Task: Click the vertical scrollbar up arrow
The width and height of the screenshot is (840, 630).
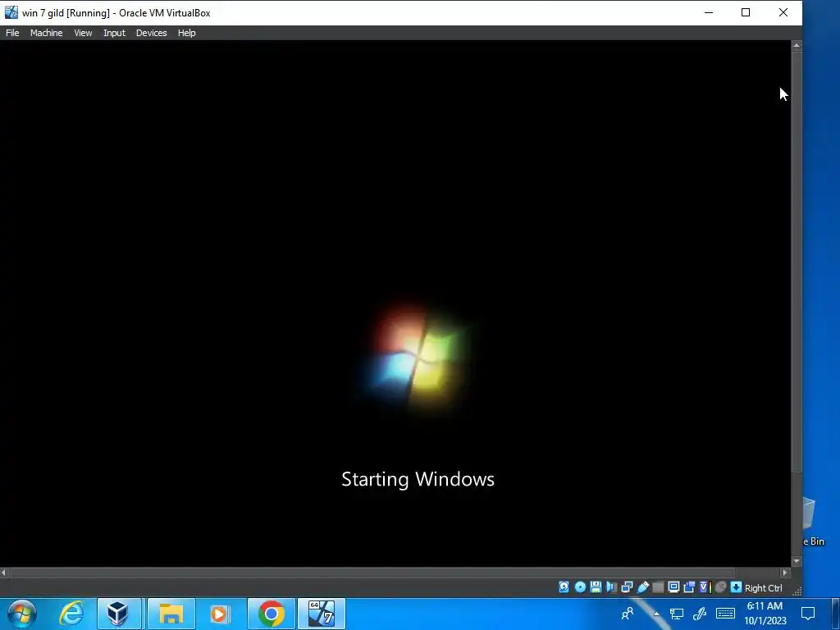Action: 797,46
